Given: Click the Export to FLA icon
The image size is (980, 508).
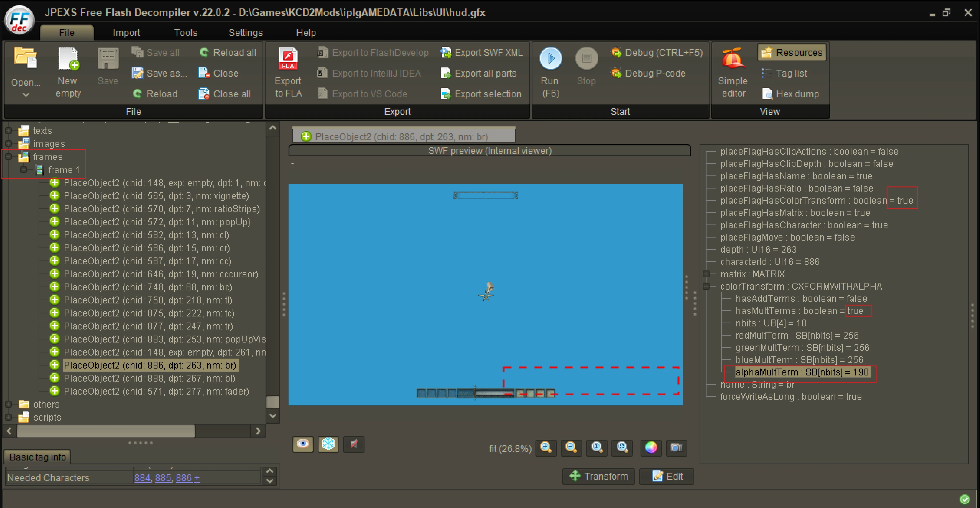Looking at the screenshot, I should 288,58.
